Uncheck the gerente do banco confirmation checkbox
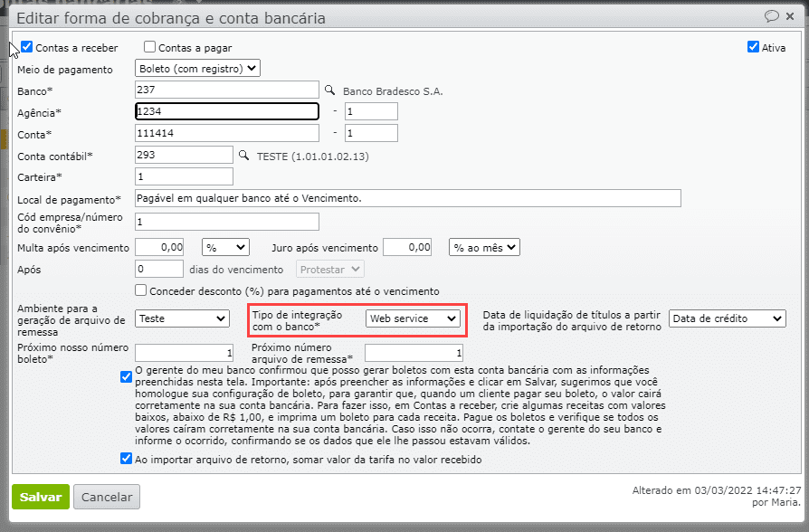The width and height of the screenshot is (809, 532). [126, 377]
